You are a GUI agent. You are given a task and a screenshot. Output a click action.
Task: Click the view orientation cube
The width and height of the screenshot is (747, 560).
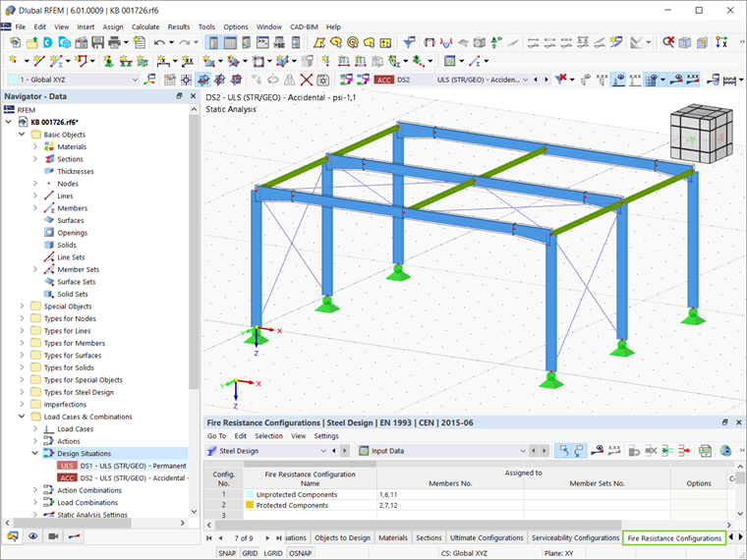(701, 135)
